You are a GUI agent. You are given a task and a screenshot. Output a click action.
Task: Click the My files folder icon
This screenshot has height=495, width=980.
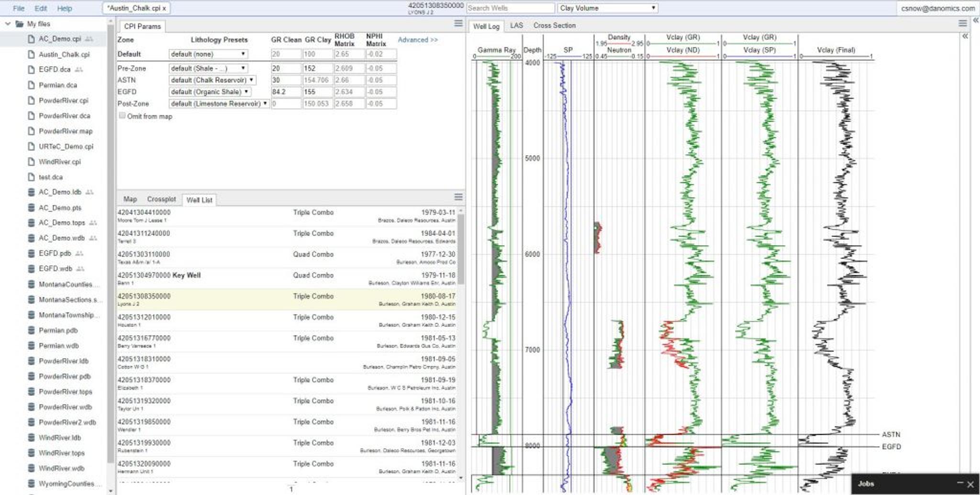(x=20, y=24)
